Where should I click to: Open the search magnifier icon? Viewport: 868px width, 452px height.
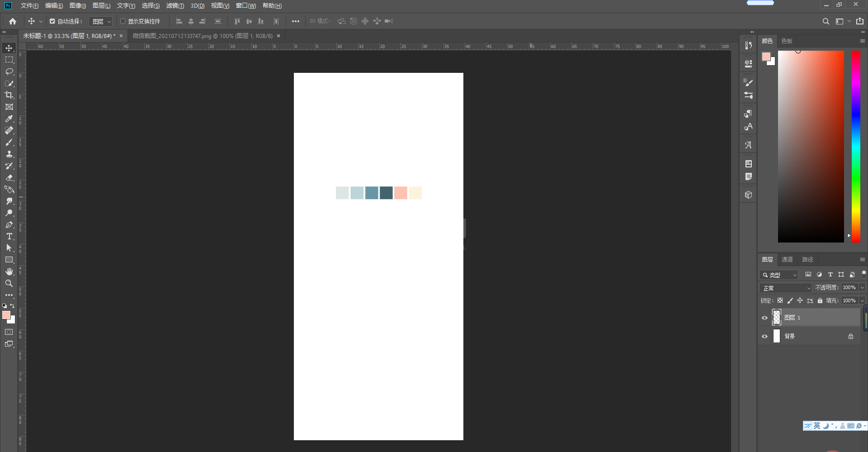pos(826,21)
